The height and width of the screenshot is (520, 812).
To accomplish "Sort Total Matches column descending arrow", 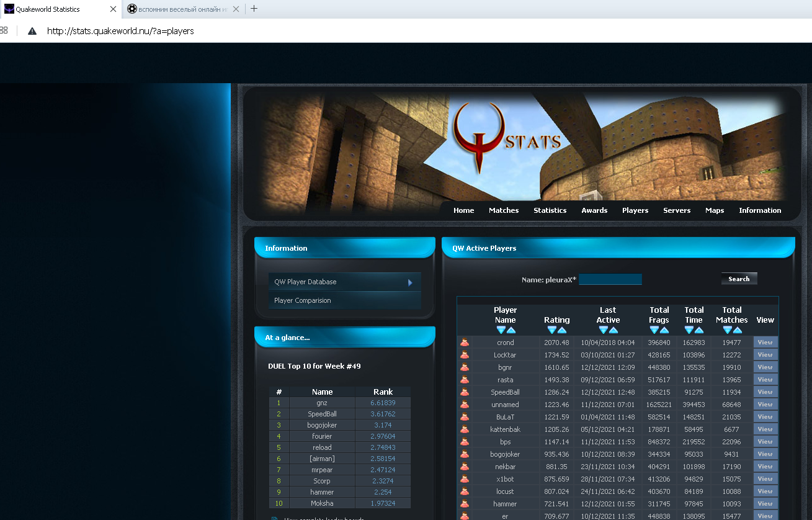I will 727,330.
